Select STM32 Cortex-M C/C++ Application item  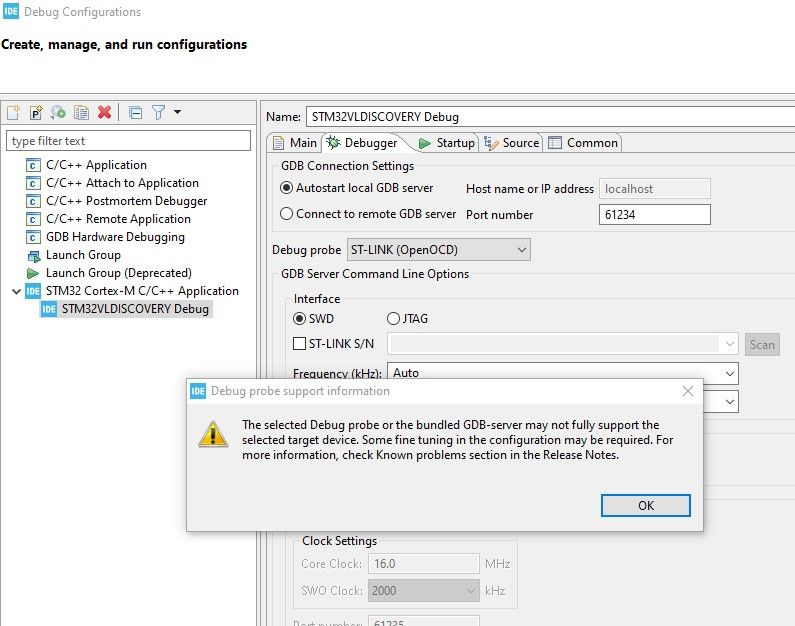pos(142,291)
